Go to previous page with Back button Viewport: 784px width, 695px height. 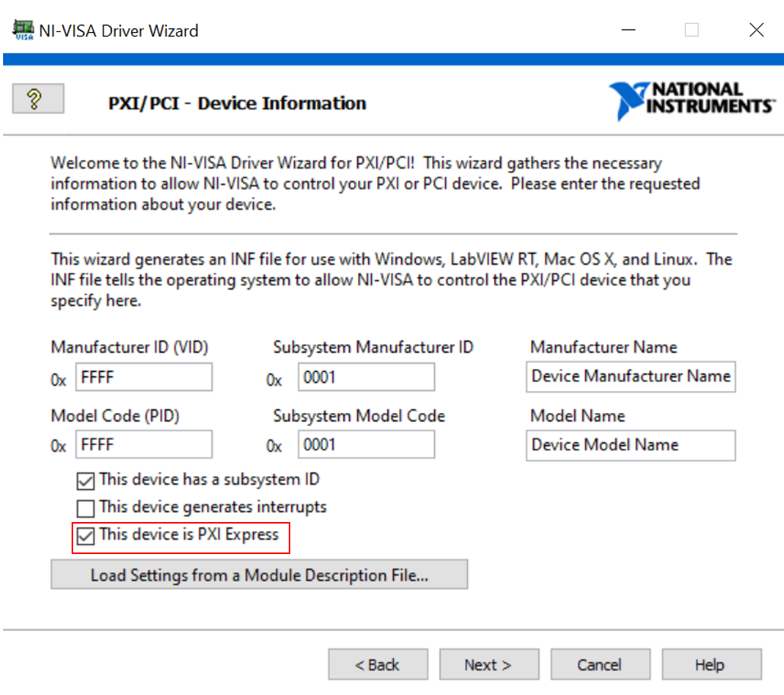[x=378, y=665]
